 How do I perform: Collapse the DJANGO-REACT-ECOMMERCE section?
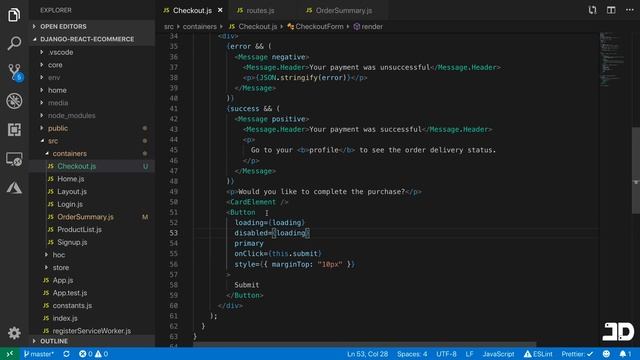[92, 39]
